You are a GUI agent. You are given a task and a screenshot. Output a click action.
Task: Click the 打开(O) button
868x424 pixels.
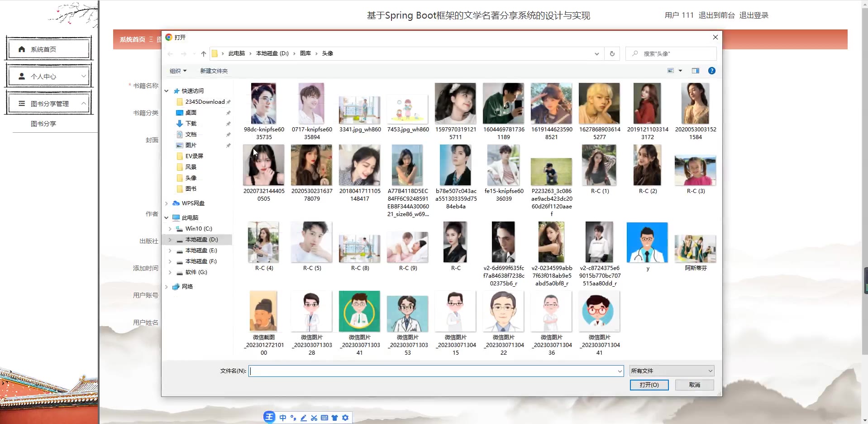click(649, 385)
